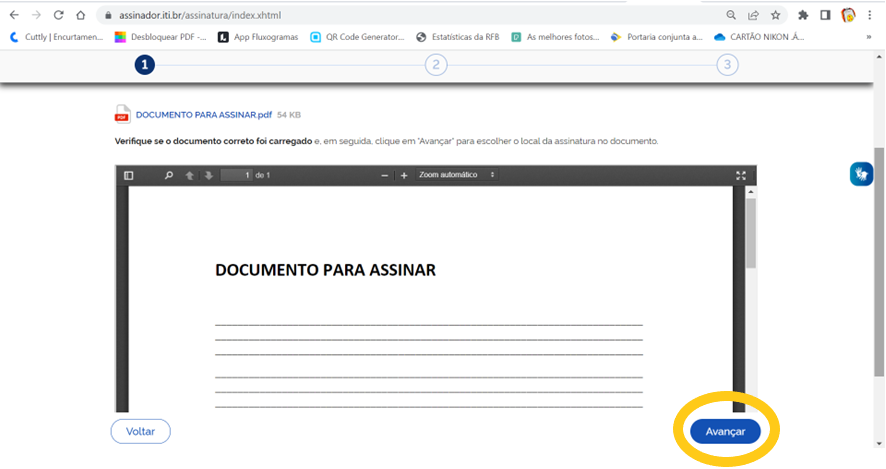Image resolution: width=886 pixels, height=469 pixels.
Task: Expand the 'Zoom automático' dropdown
Action: pyautogui.click(x=457, y=175)
